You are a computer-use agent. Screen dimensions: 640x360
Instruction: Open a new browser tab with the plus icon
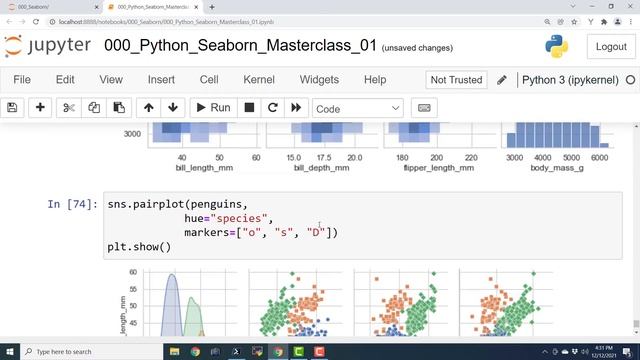tap(211, 7)
